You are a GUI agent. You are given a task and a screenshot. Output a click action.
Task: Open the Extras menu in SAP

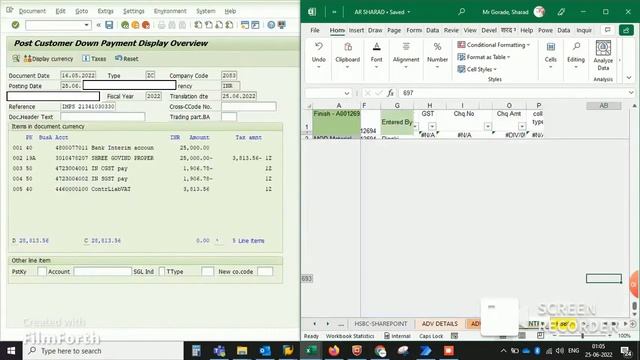click(106, 11)
